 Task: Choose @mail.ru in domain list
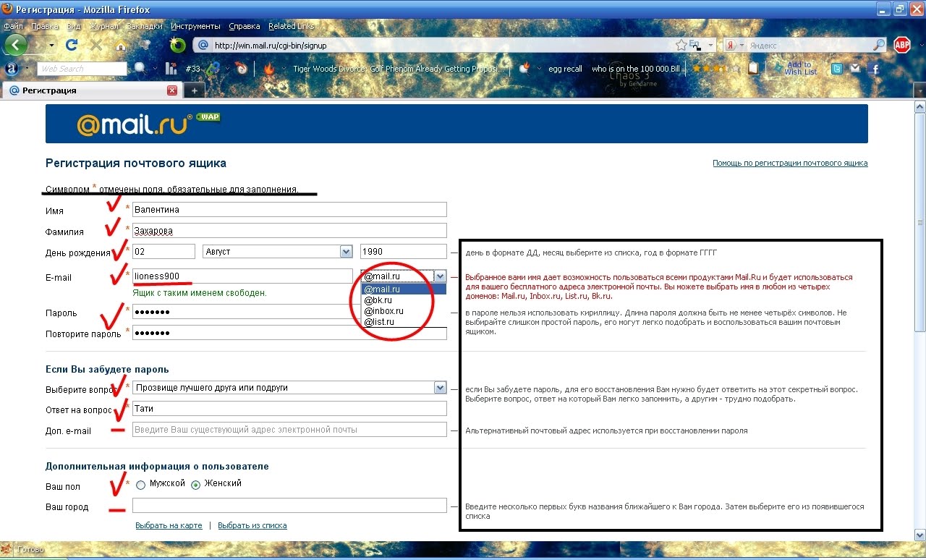tap(404, 289)
